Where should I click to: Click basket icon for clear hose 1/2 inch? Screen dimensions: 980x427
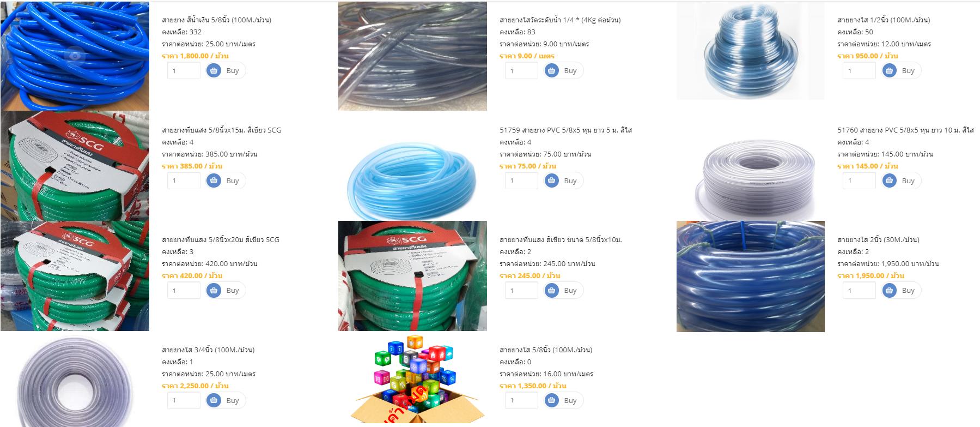coord(890,70)
